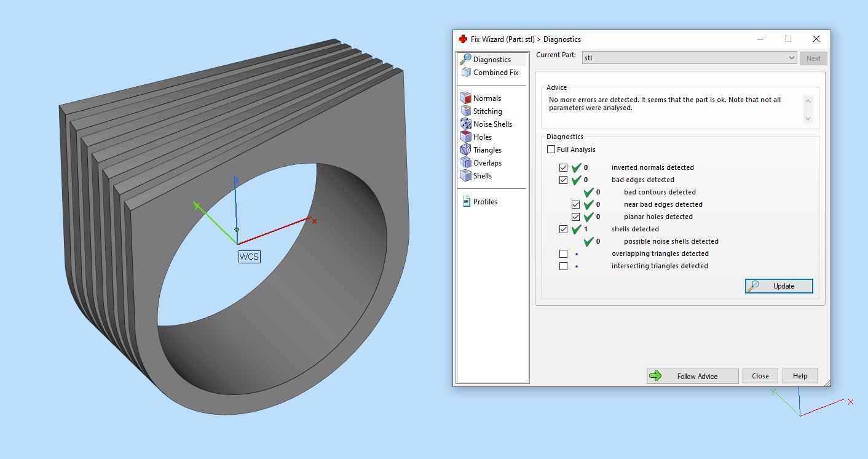Click the 'bad contours detected' text
Viewport: 868px width, 459px height.
tap(660, 192)
